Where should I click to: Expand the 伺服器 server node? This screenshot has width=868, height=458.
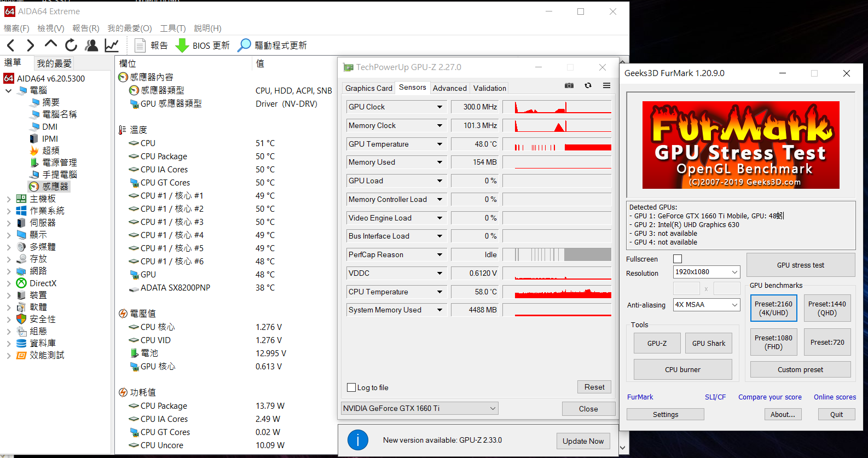[8, 223]
